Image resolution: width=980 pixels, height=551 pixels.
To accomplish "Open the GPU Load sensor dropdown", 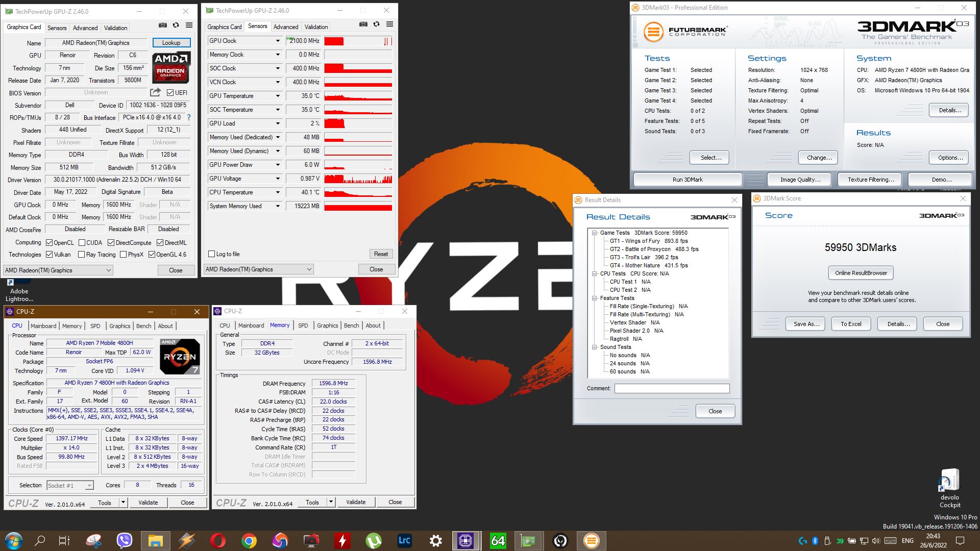I will coord(278,123).
